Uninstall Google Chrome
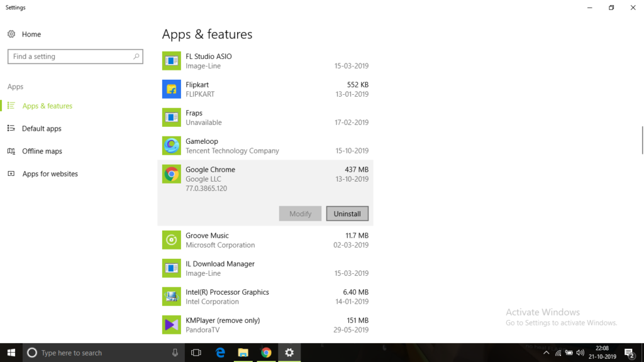This screenshot has height=362, width=644. coord(347,214)
